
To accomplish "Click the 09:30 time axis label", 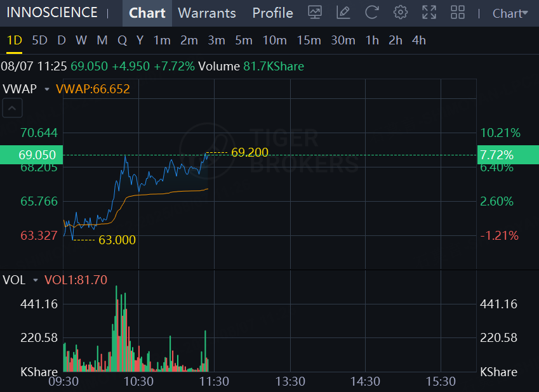I will tap(63, 381).
